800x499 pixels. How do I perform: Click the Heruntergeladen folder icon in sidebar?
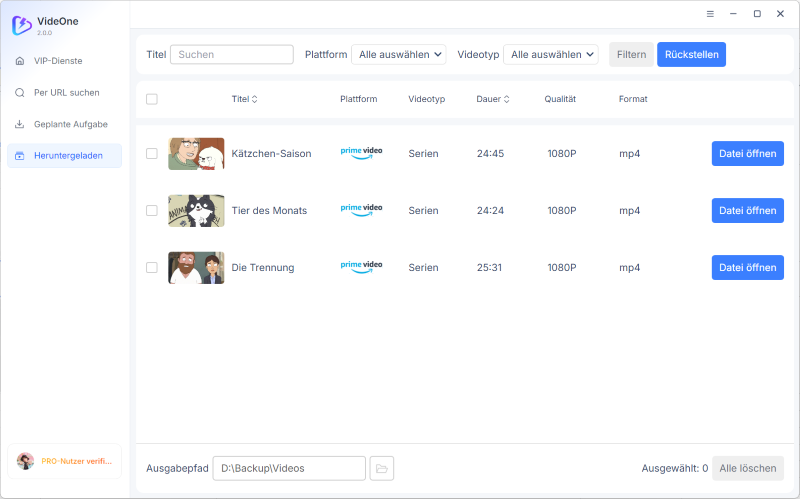coord(19,156)
